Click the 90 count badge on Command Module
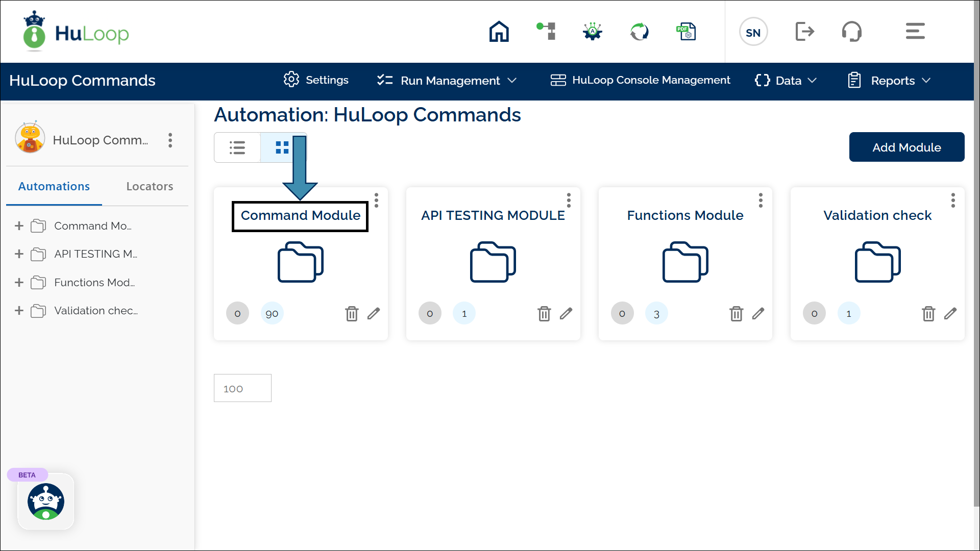The width and height of the screenshot is (980, 551). pos(272,313)
